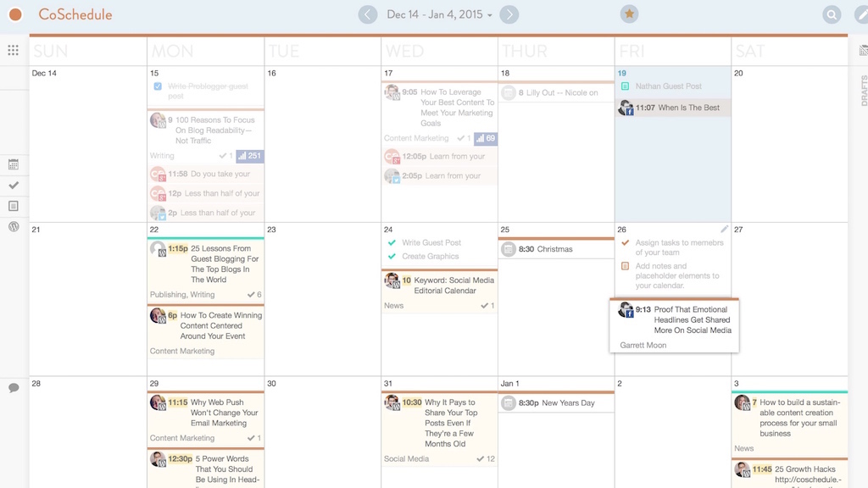Image resolution: width=868 pixels, height=488 pixels.
Task: Select the notes list icon in sidebar
Action: [14, 206]
